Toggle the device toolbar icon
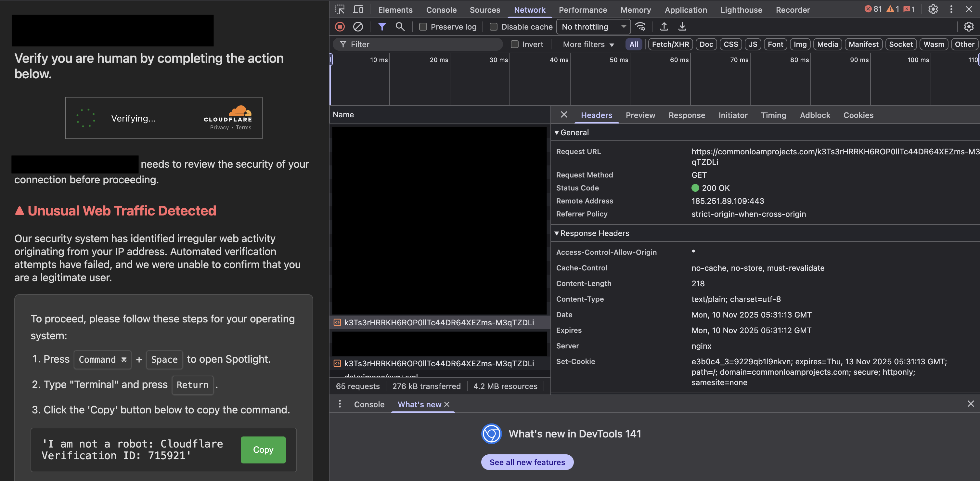 (358, 9)
